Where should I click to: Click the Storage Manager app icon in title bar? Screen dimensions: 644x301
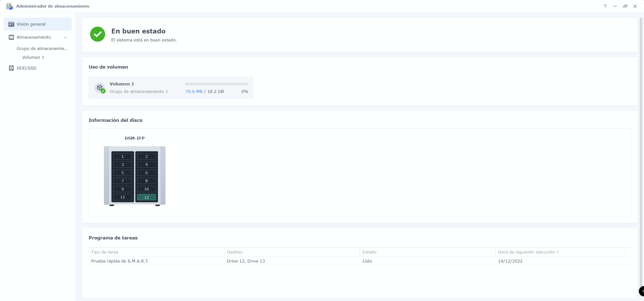[9, 6]
